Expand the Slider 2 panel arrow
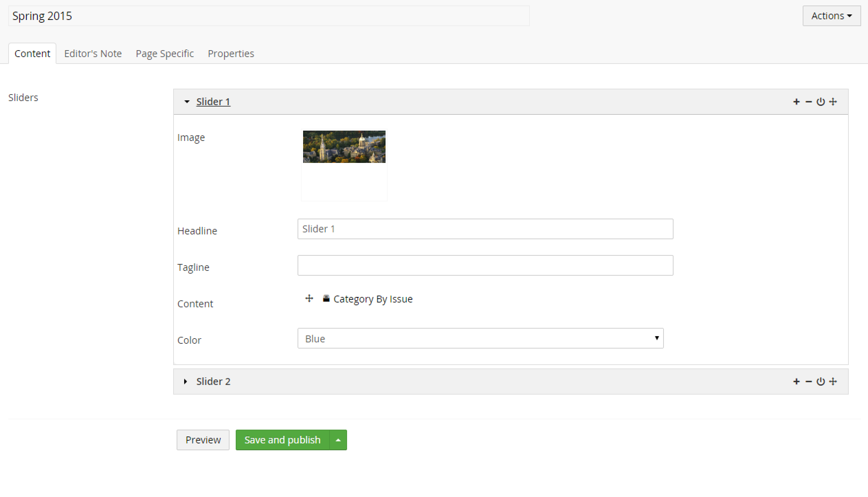Image resolution: width=868 pixels, height=497 pixels. coord(186,382)
